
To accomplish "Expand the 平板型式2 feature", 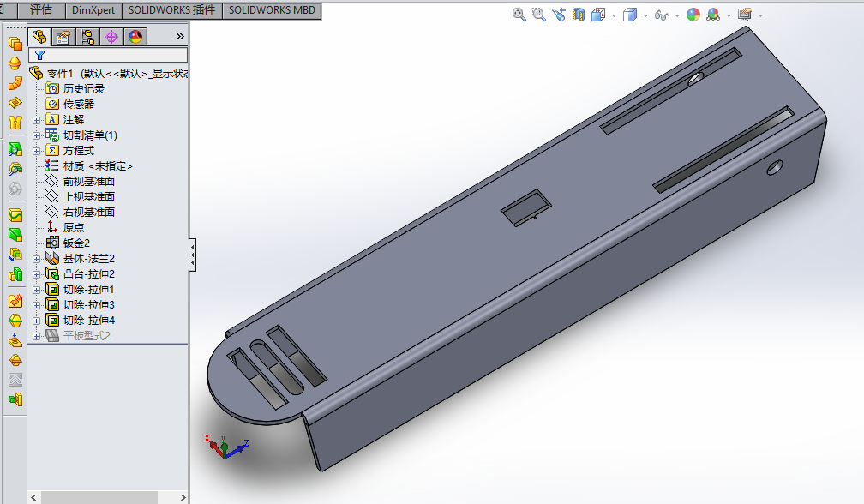I will (x=36, y=336).
